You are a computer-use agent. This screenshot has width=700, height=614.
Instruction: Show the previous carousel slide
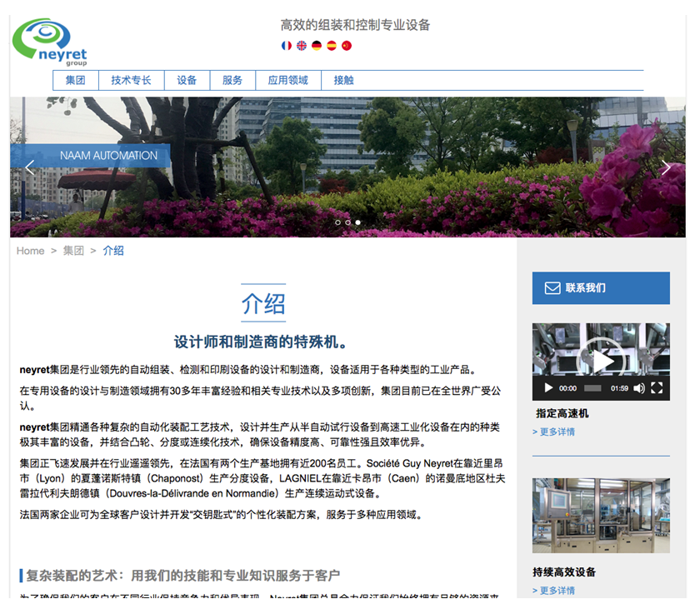(x=30, y=167)
